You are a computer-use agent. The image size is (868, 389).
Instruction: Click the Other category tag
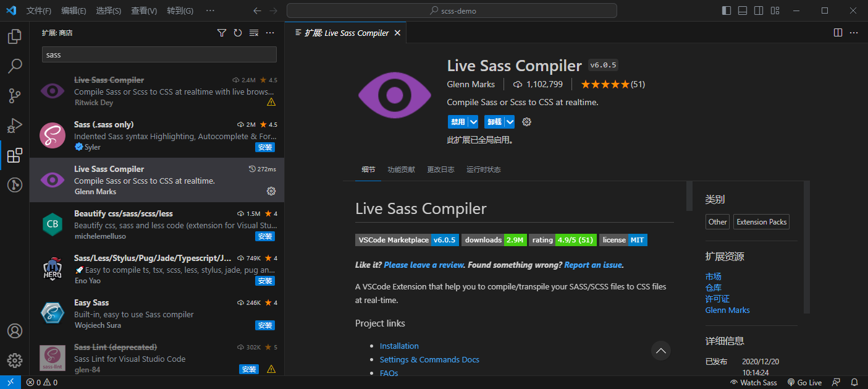(718, 222)
